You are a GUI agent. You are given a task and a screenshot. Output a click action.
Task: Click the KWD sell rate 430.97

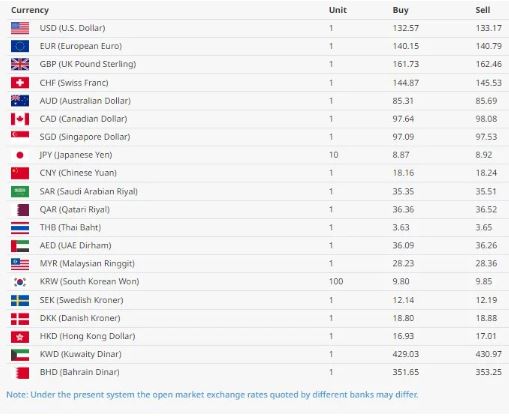488,354
